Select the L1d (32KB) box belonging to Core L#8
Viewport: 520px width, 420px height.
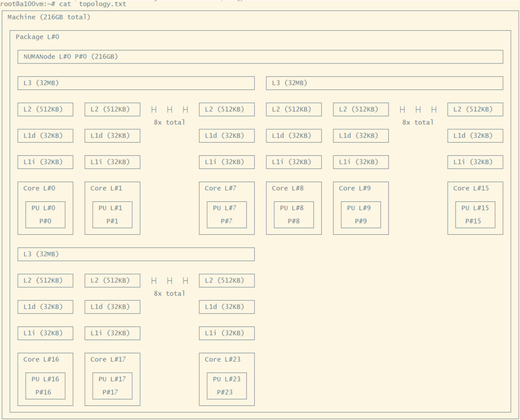(294, 135)
